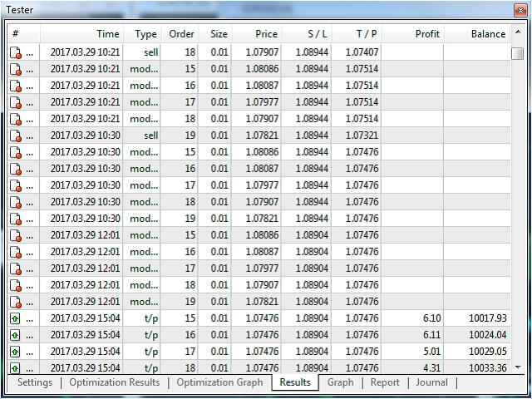Click the green t/p icon for order 16
The image size is (532, 399).
tap(16, 335)
